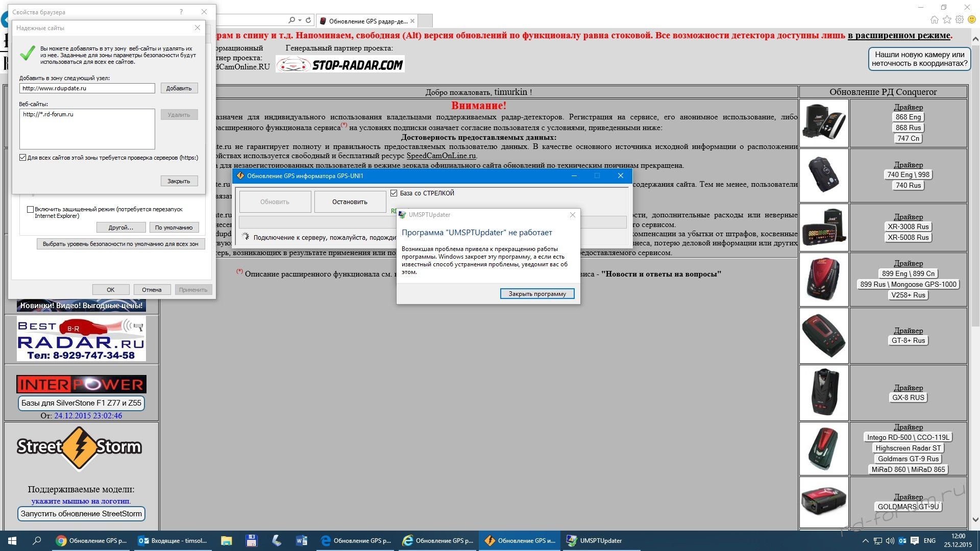
Task: Follow the SpeedCamOnLine.ru link
Action: click(441, 156)
